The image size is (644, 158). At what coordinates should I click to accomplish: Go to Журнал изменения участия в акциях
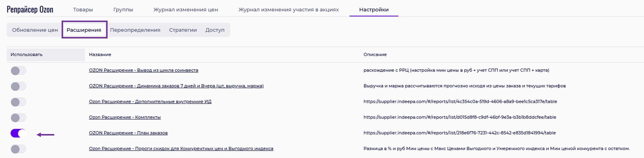coord(288,9)
